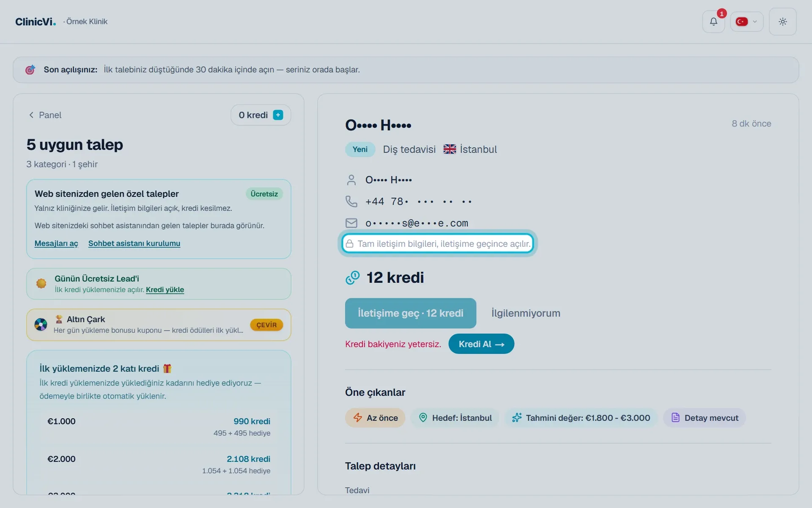This screenshot has width=812, height=508.
Task: Click the 'Diş tedavisi' label
Action: click(x=409, y=149)
